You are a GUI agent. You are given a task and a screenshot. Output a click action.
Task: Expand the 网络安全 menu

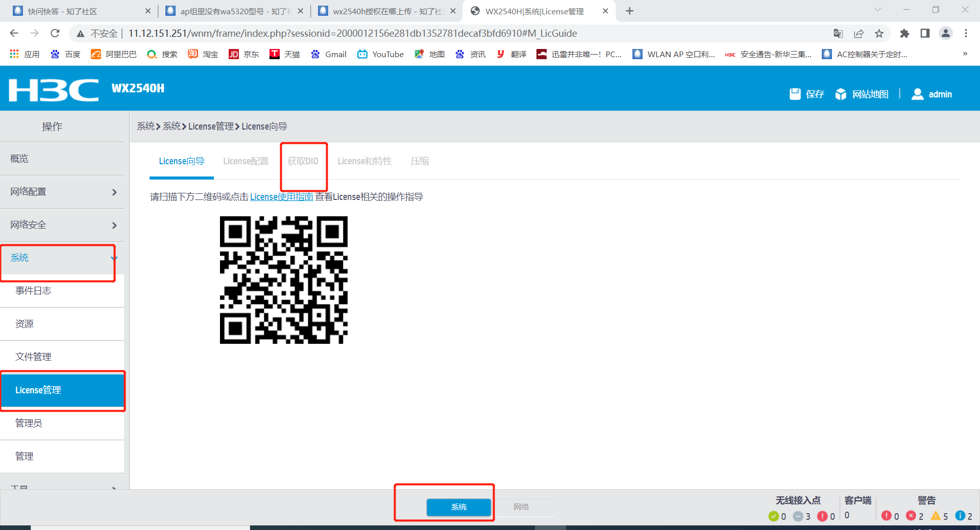click(x=62, y=225)
